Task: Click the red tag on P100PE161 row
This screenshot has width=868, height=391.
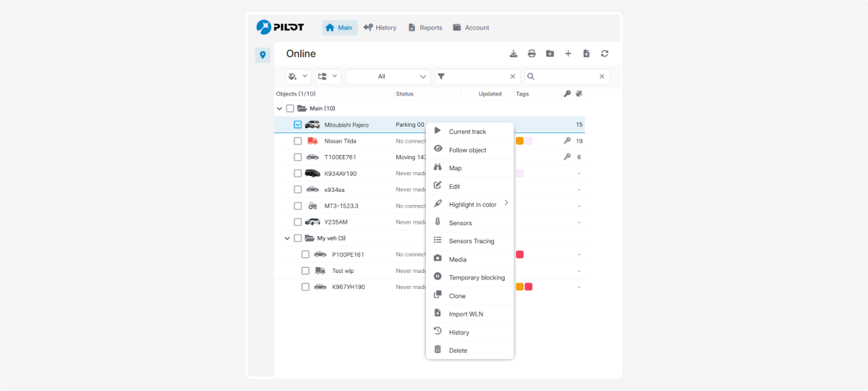Action: click(x=519, y=254)
